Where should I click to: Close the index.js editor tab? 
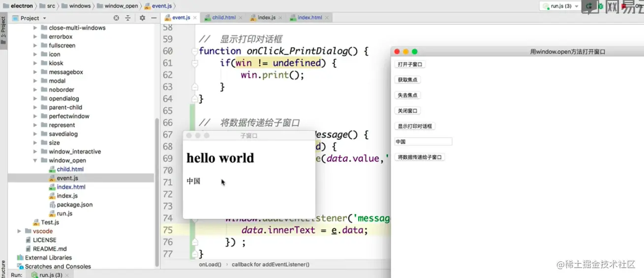[x=281, y=18]
